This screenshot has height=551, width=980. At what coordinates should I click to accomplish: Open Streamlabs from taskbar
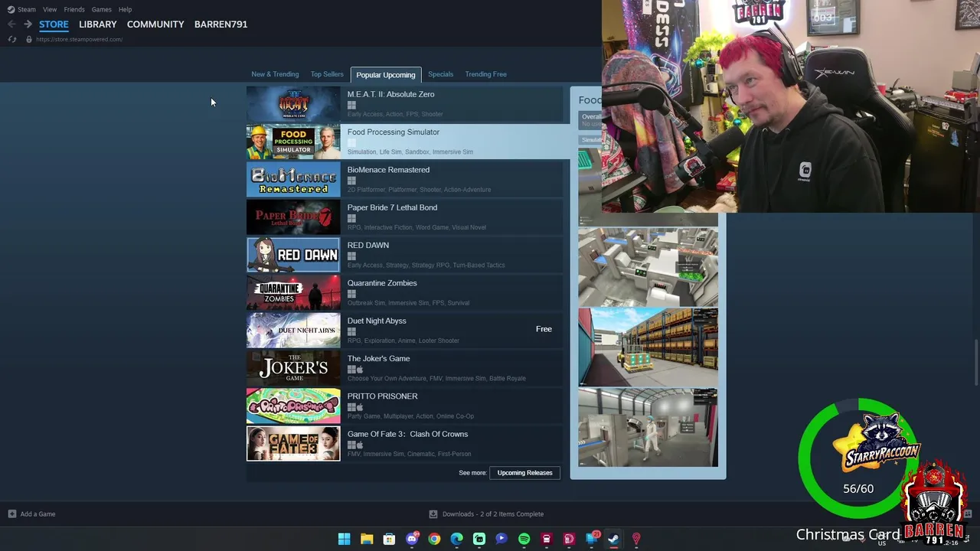click(479, 539)
